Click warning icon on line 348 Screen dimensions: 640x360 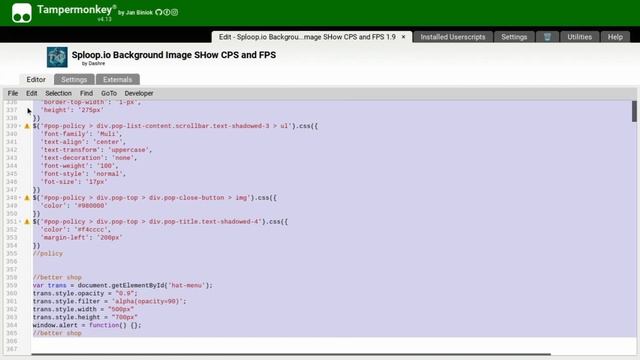coord(27,198)
